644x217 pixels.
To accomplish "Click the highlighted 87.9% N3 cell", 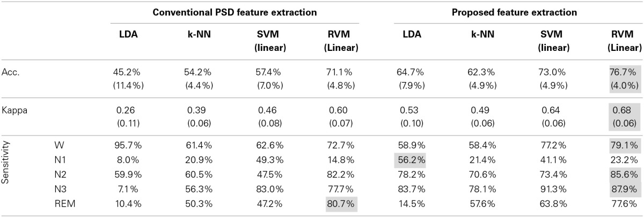I will (625, 189).
